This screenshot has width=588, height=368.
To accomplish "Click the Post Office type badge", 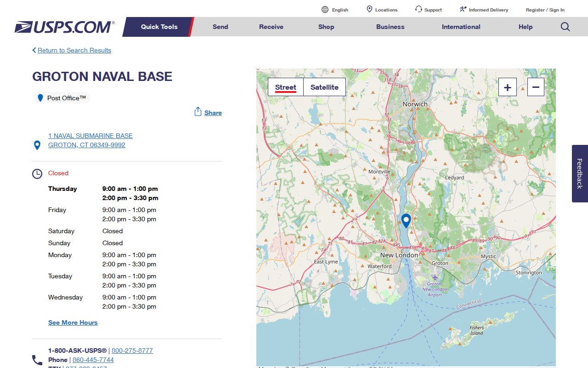I will (62, 98).
